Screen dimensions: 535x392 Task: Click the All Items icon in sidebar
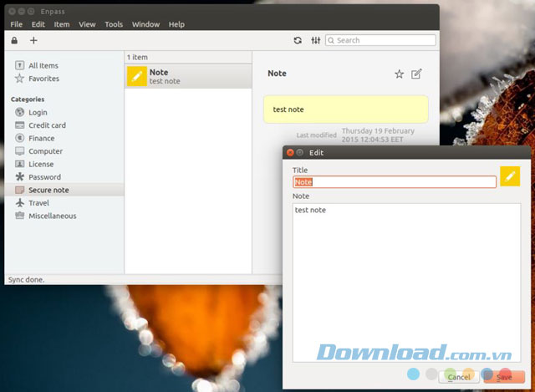pyautogui.click(x=20, y=65)
